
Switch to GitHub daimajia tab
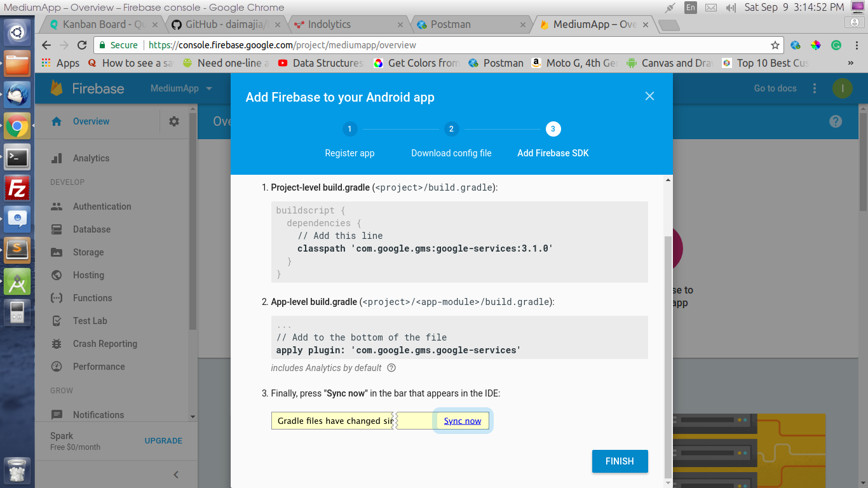[x=226, y=24]
